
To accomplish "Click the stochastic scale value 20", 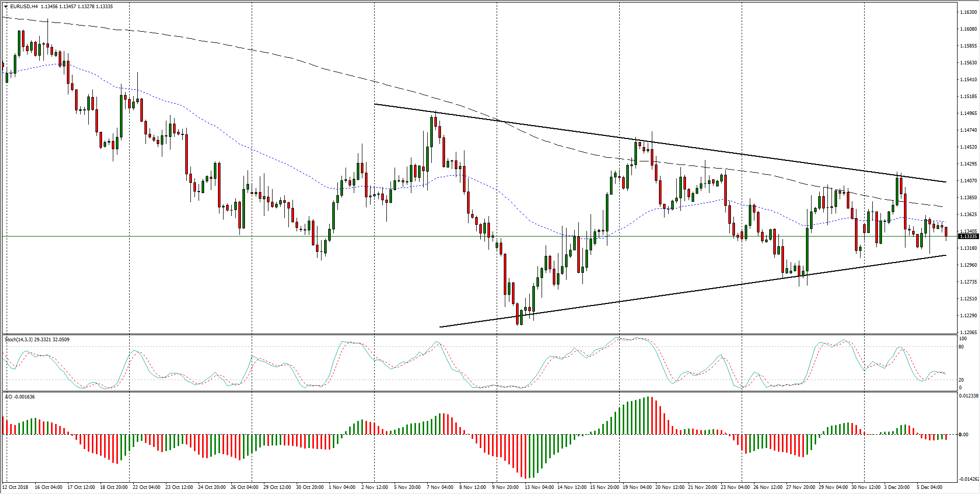I will (x=962, y=380).
